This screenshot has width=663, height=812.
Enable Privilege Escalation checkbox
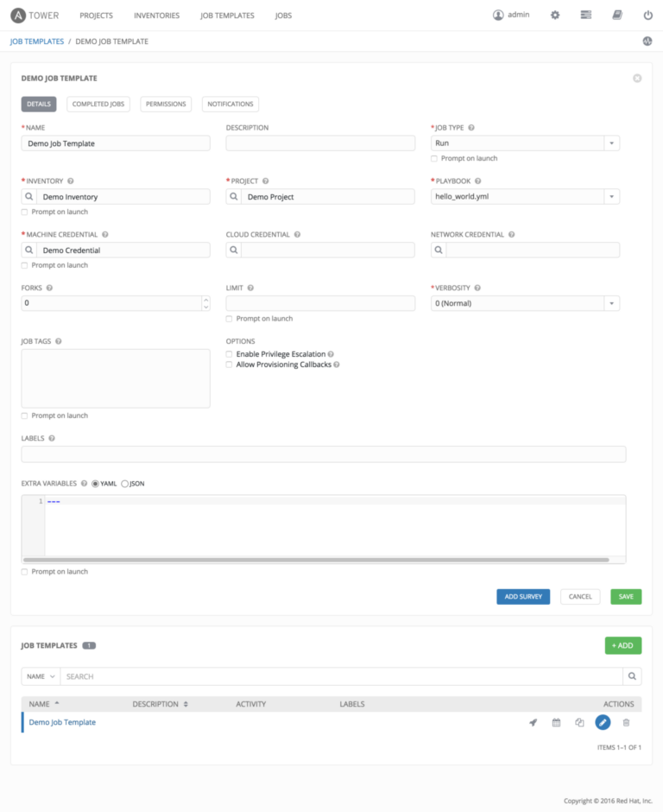(229, 354)
